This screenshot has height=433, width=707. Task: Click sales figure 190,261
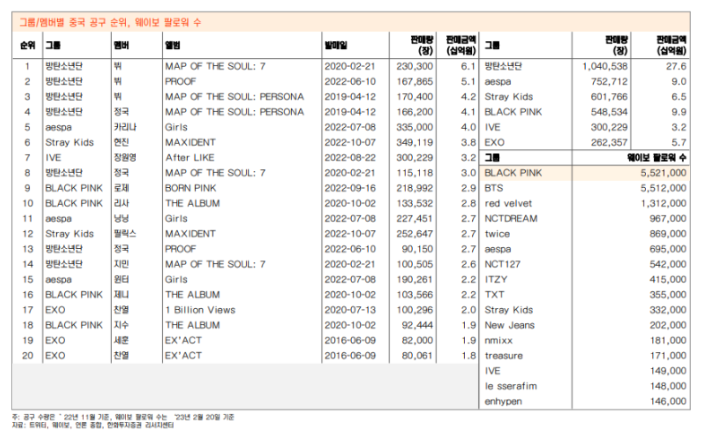[x=414, y=280]
